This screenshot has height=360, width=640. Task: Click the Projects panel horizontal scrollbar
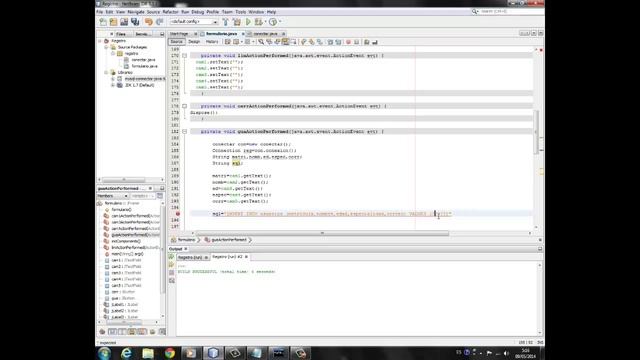[124, 180]
